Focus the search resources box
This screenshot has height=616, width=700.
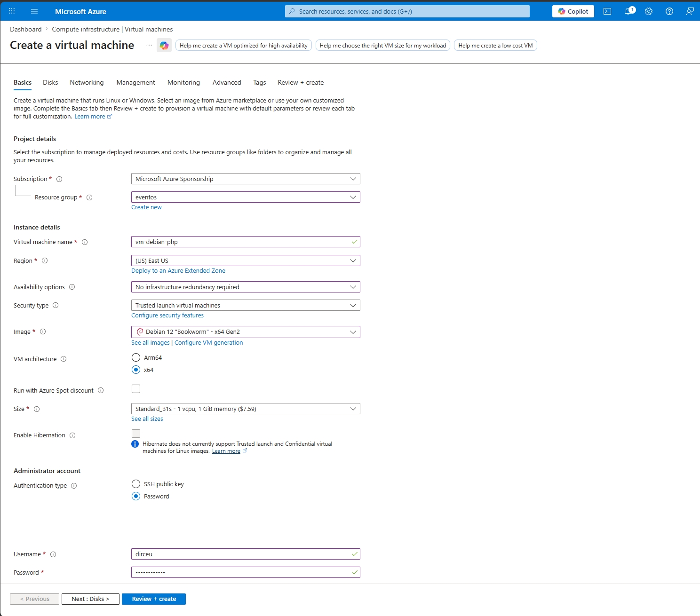click(407, 11)
